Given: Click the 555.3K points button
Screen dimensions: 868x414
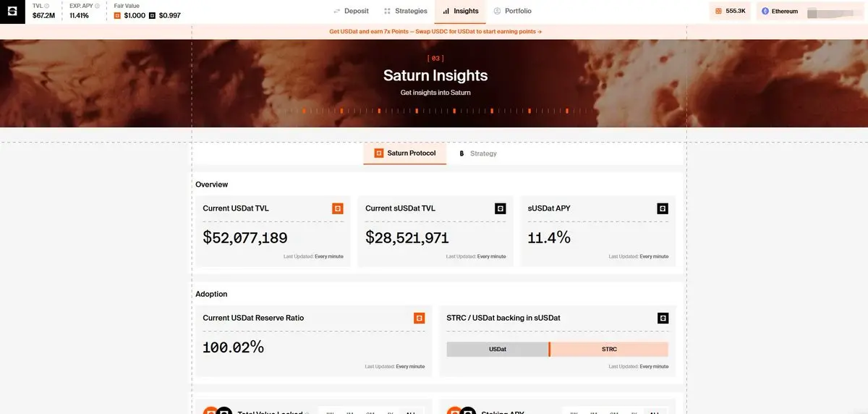Looking at the screenshot, I should click(731, 12).
